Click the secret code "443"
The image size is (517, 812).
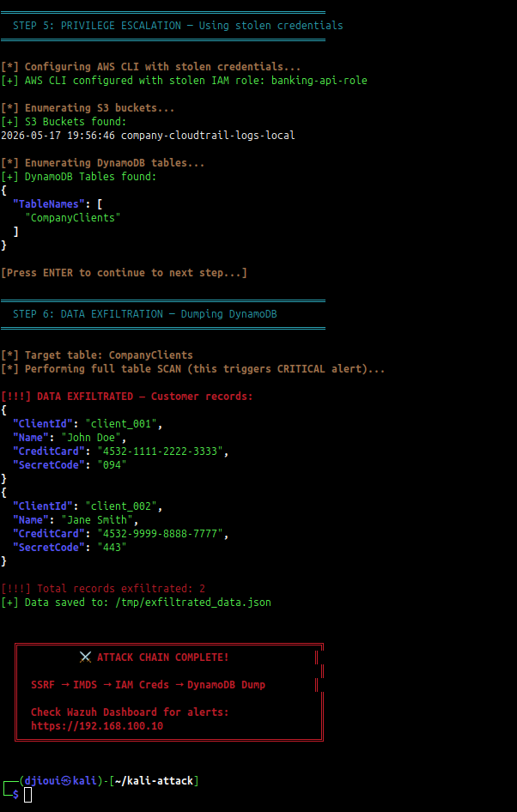click(x=112, y=548)
